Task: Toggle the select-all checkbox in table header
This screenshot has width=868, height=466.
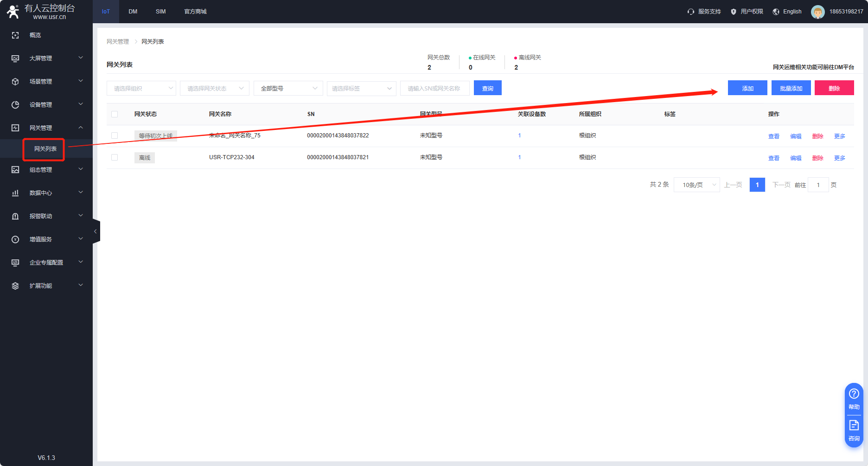Action: point(115,114)
